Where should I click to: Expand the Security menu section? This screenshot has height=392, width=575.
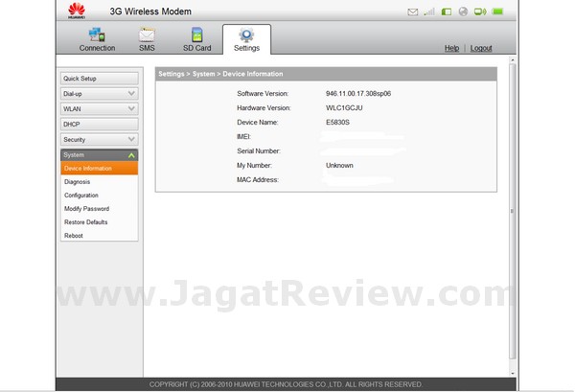99,140
